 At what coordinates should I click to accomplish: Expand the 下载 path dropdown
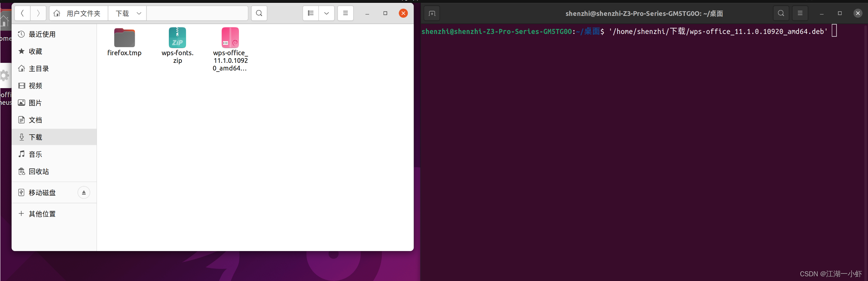139,13
